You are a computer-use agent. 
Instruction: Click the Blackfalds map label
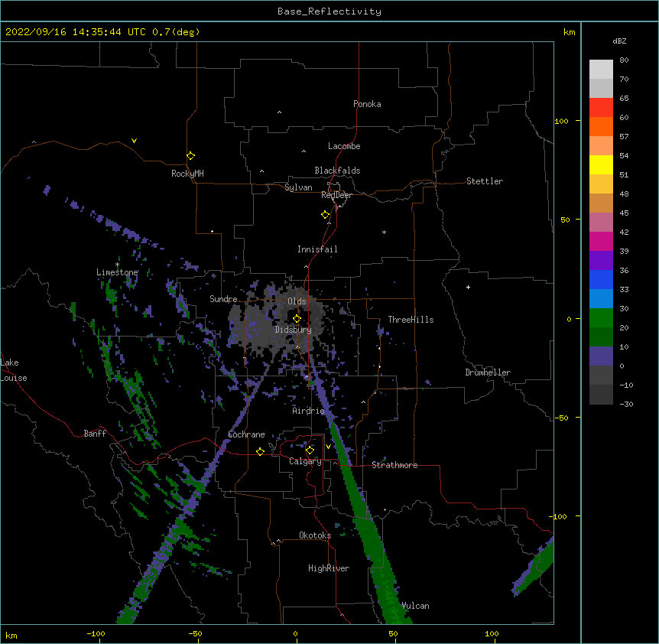click(x=337, y=171)
